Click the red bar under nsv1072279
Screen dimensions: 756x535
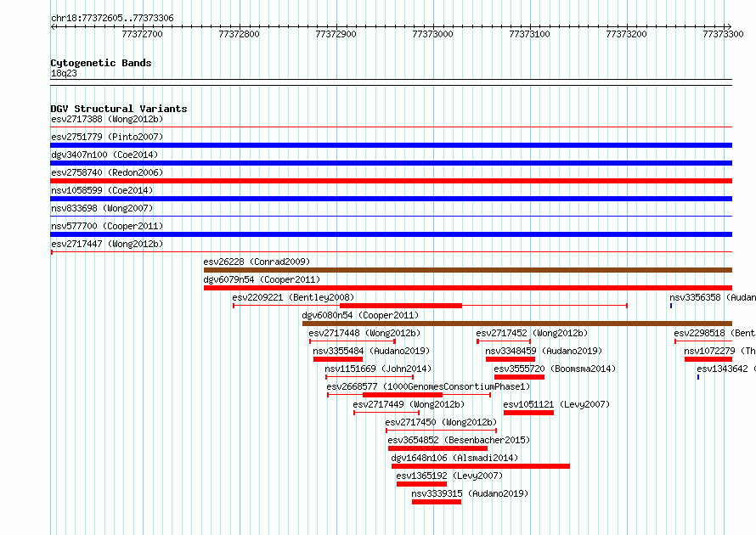(708, 359)
